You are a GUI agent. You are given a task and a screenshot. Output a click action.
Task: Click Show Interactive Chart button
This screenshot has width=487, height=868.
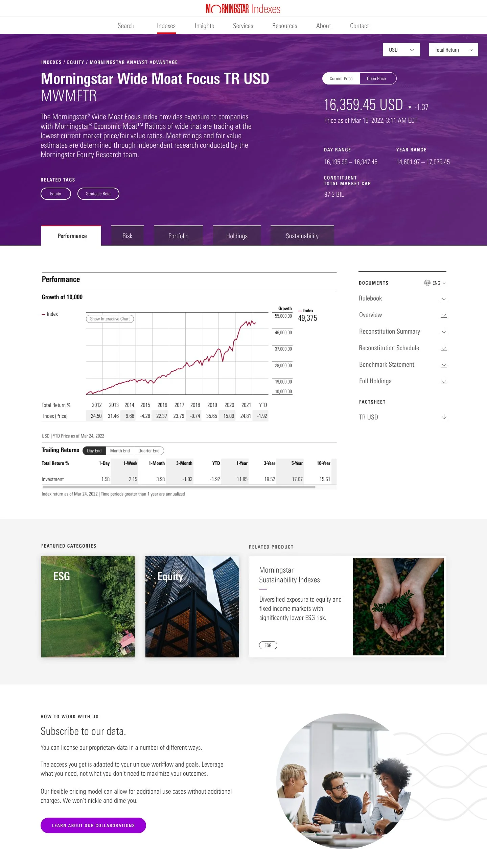[x=110, y=319]
